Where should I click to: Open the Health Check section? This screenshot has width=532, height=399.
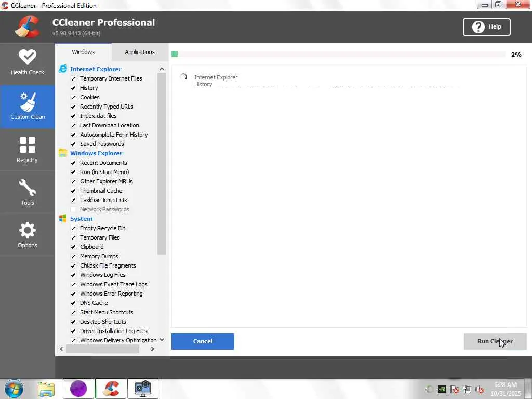pyautogui.click(x=27, y=63)
